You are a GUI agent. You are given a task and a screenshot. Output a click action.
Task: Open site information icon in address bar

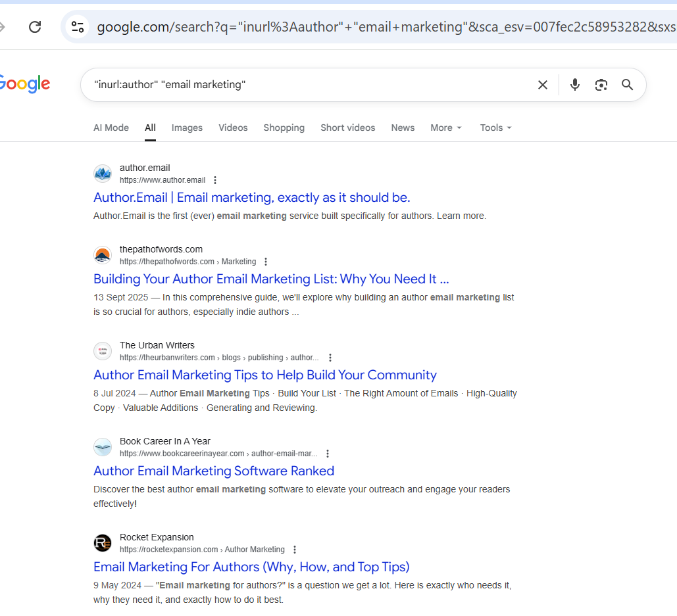point(78,27)
